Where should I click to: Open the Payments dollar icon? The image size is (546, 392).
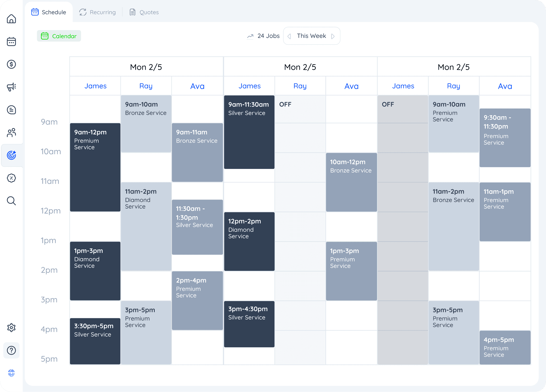(x=11, y=64)
